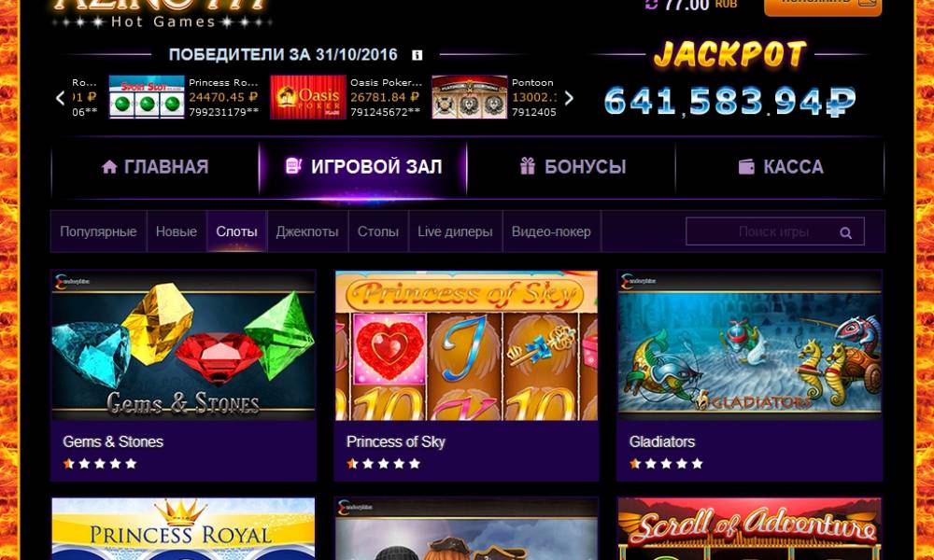
Task: Open the Scroll of Adventure game thumbnail
Action: [749, 529]
